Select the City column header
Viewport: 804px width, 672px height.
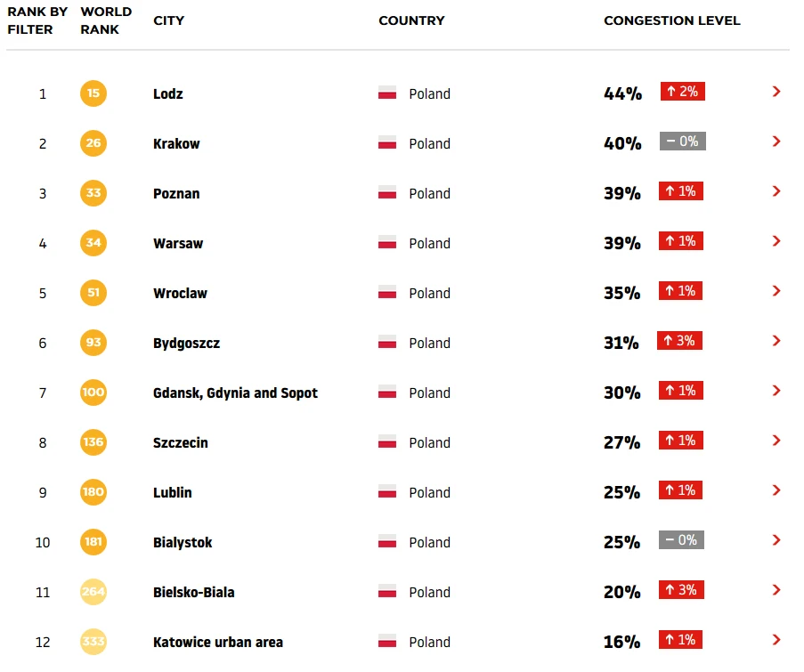coord(169,20)
